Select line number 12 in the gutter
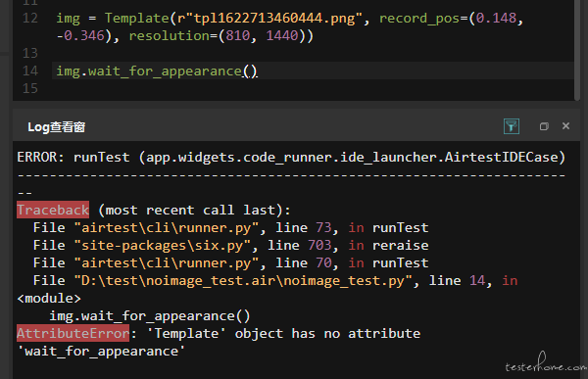The width and height of the screenshot is (588, 379). pos(30,18)
